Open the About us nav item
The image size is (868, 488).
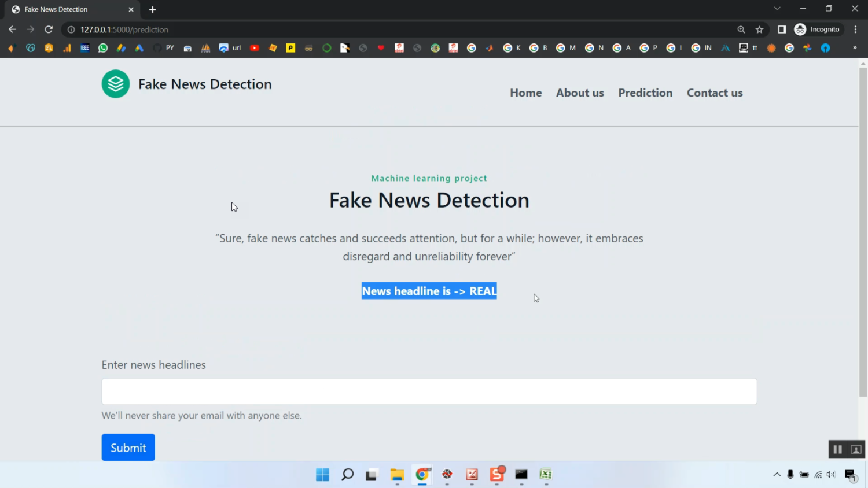click(x=580, y=93)
